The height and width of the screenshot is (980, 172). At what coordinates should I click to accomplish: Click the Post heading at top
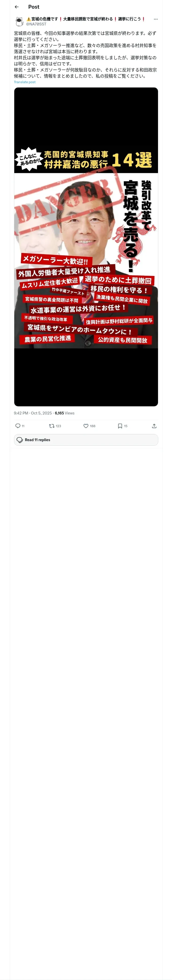coord(34,7)
